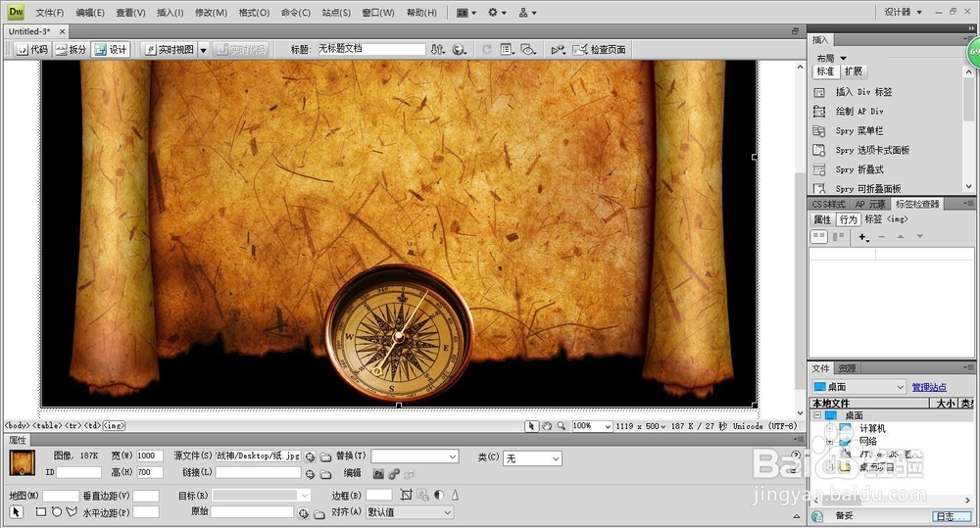This screenshot has height=528, width=980.
Task: Open the 编辑(E) menu
Action: click(x=90, y=13)
